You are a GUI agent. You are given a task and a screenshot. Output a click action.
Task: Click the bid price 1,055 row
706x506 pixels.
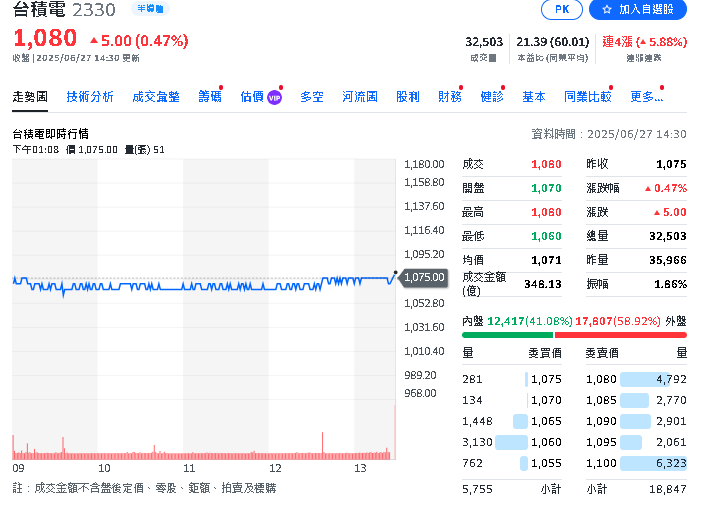[512, 463]
